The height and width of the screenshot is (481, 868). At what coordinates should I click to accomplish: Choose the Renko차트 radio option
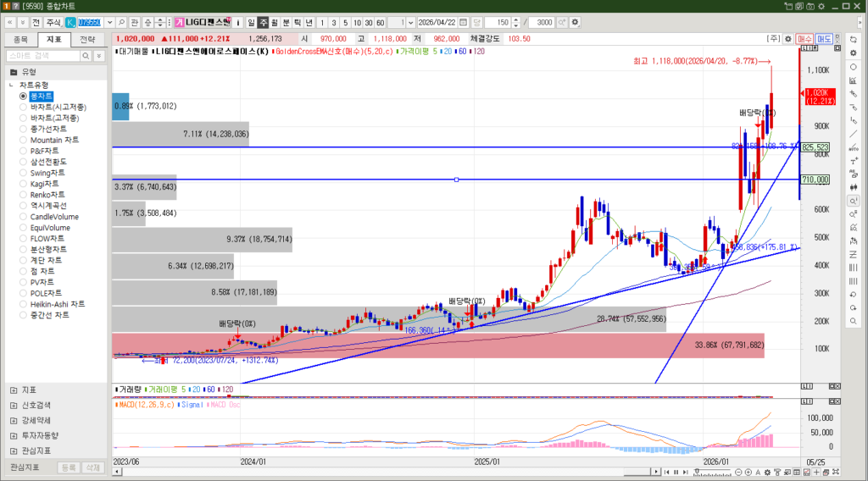click(x=24, y=195)
